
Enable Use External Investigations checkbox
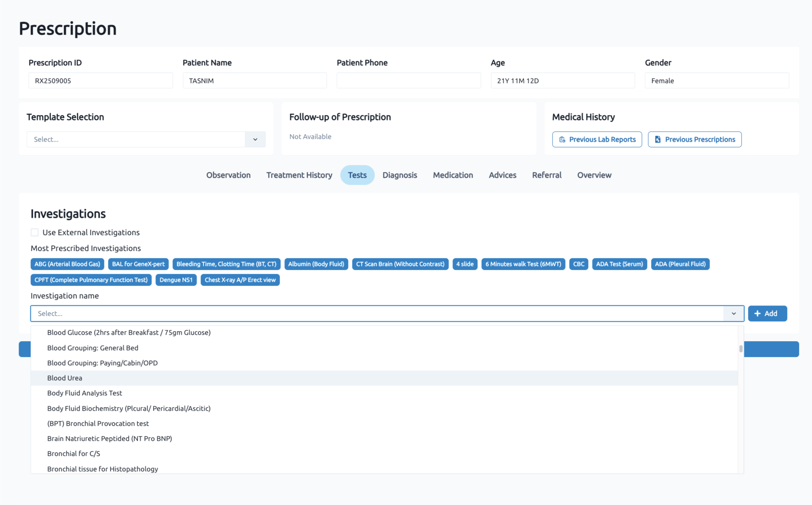[35, 232]
